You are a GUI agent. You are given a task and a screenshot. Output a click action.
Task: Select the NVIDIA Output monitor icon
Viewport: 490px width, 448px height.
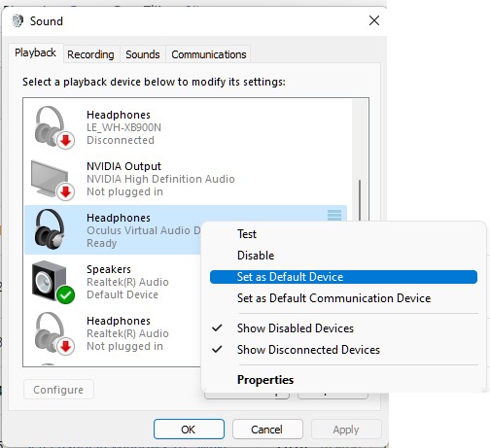(52, 180)
